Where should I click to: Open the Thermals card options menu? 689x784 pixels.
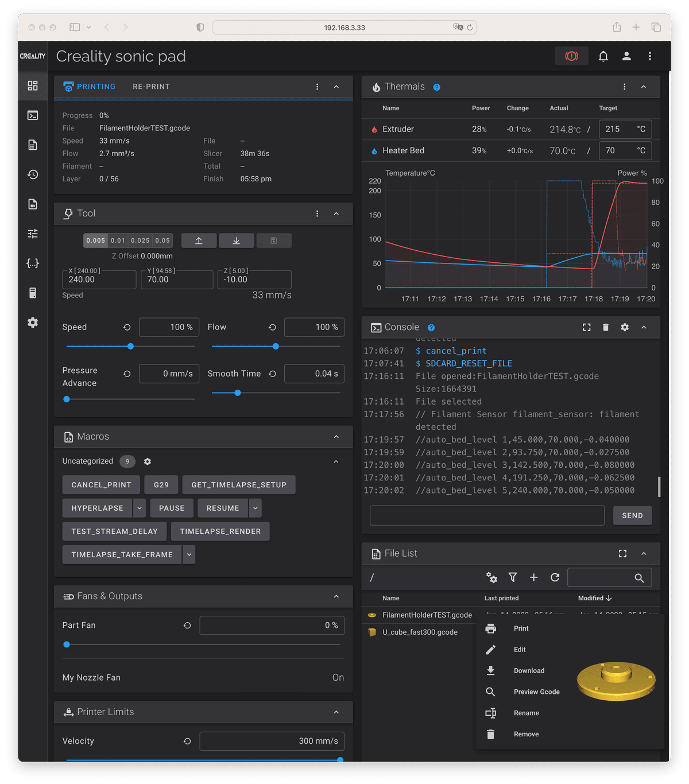(624, 87)
